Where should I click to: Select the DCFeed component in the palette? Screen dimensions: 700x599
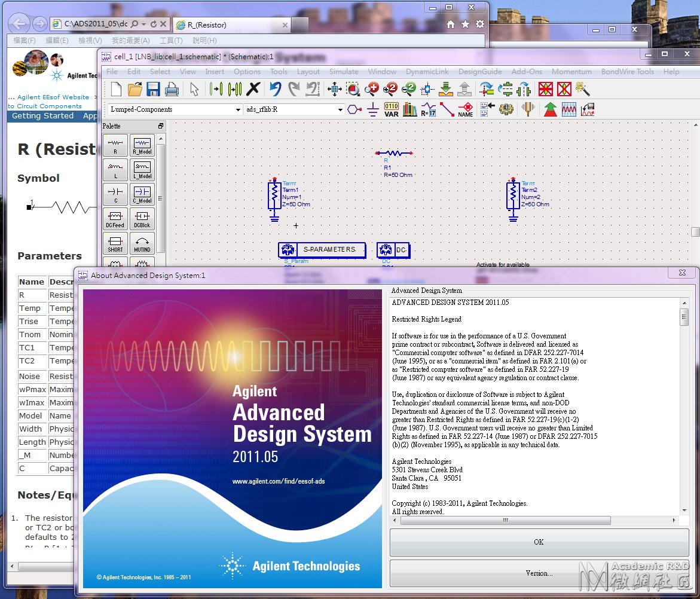point(115,219)
